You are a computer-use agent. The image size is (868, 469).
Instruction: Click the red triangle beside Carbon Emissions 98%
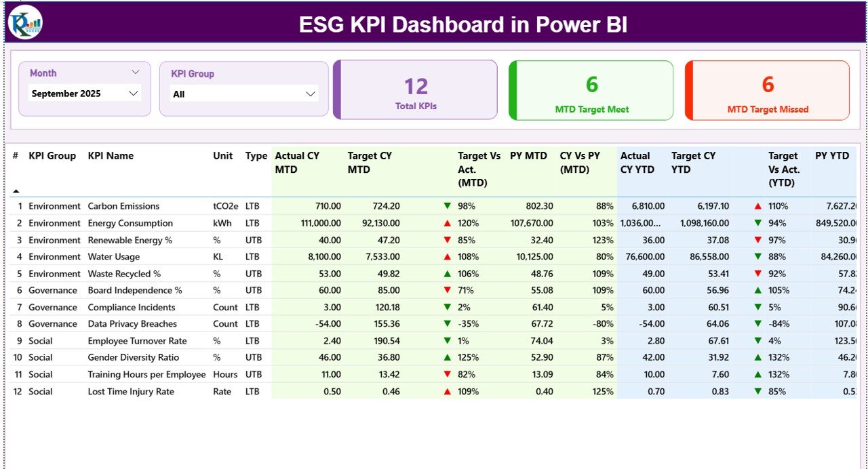(x=446, y=205)
